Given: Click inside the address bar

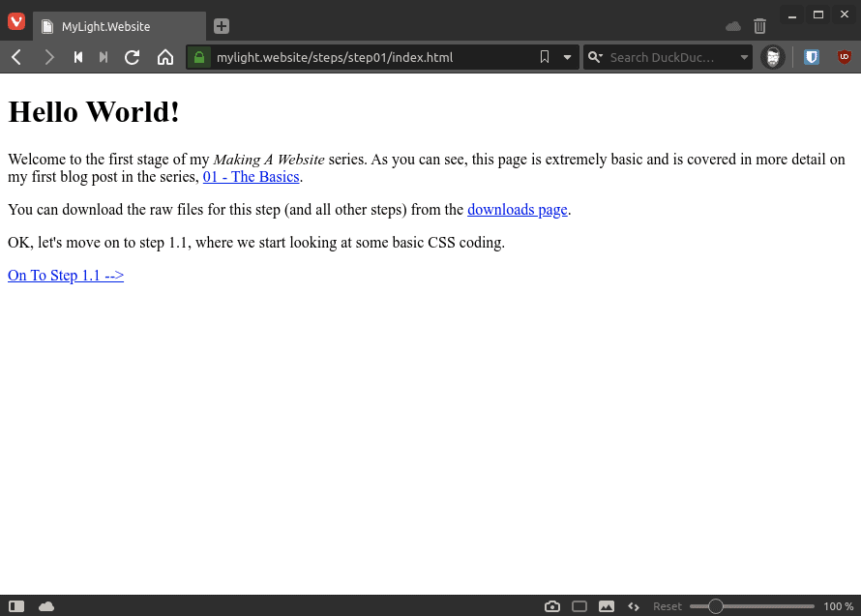Looking at the screenshot, I should tap(368, 57).
